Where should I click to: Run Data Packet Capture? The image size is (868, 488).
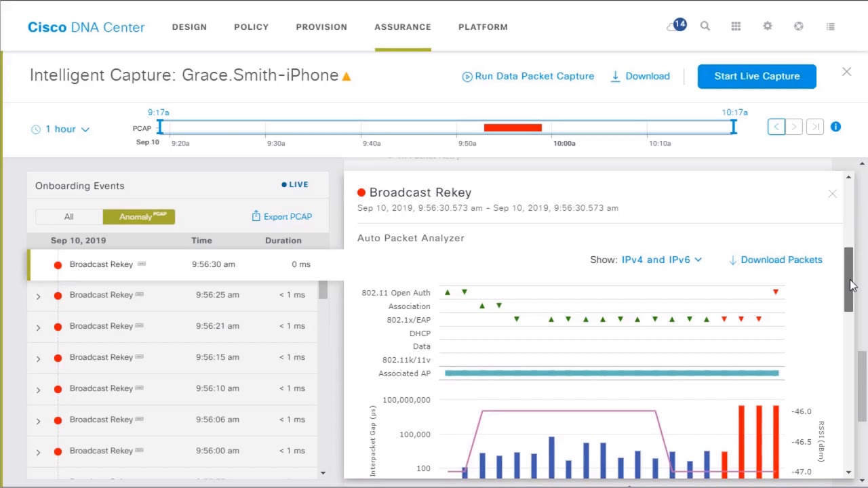tap(528, 77)
